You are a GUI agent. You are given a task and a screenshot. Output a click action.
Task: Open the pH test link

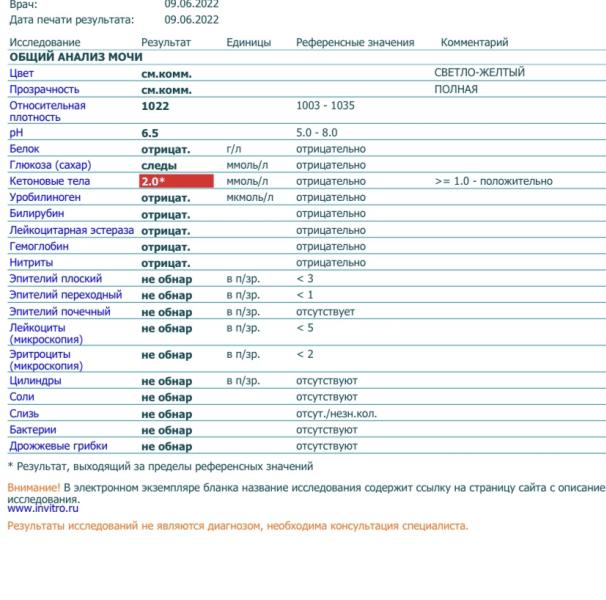(x=16, y=133)
